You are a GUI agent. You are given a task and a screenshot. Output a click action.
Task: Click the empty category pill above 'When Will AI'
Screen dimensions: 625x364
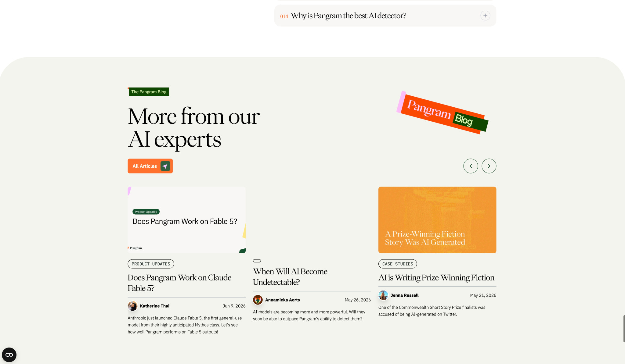click(257, 261)
